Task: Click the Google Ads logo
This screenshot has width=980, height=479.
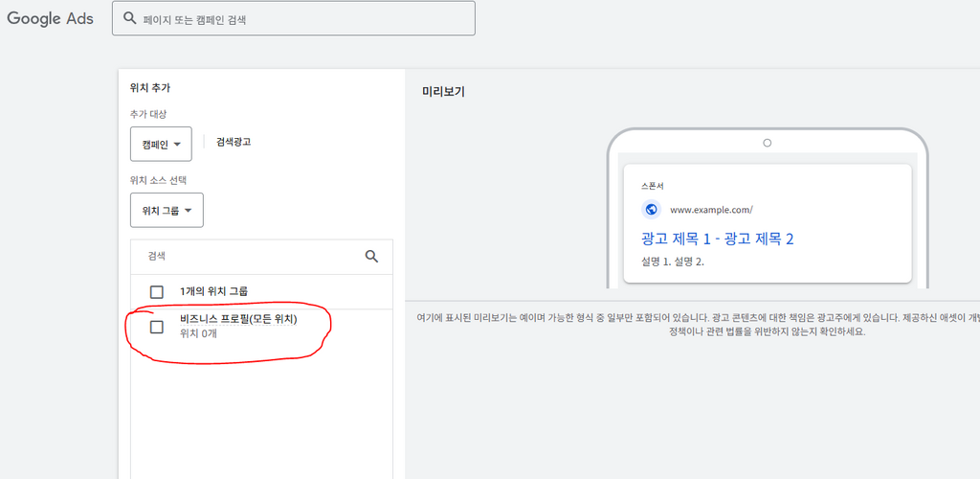Action: (50, 19)
